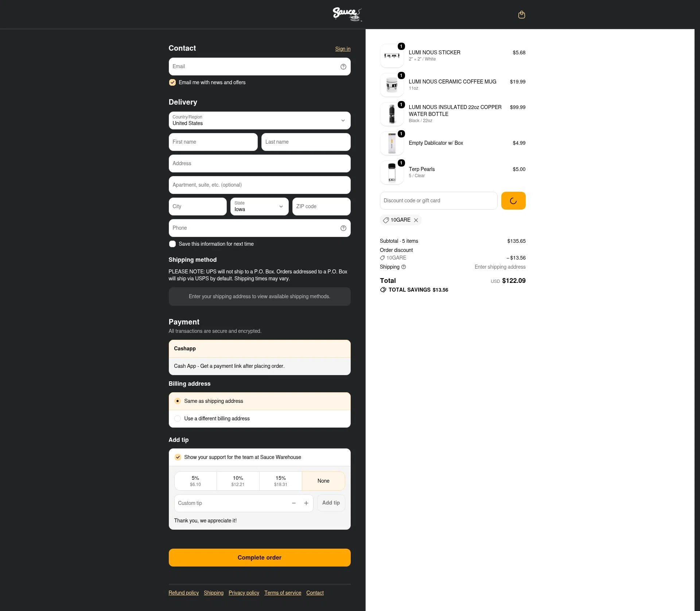
Task: Focus the First name field
Action: click(x=213, y=142)
